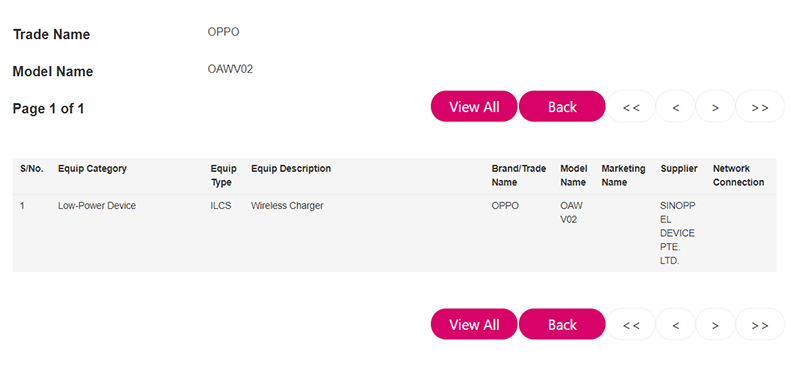
Task: Select the Wireless Charger description cell
Action: click(287, 206)
